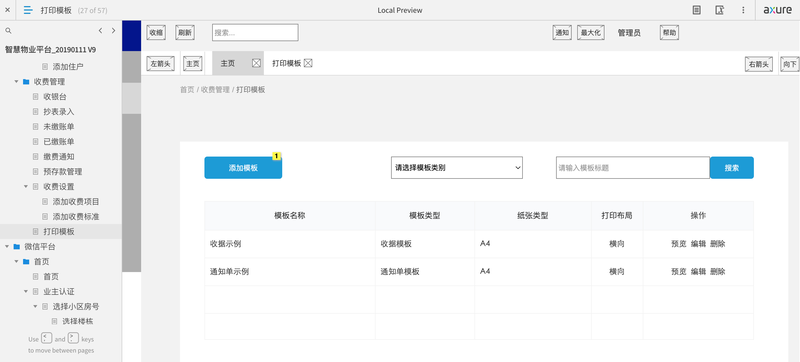Open the 未缴账单 page in sitemap
The image size is (800, 362).
tap(59, 126)
